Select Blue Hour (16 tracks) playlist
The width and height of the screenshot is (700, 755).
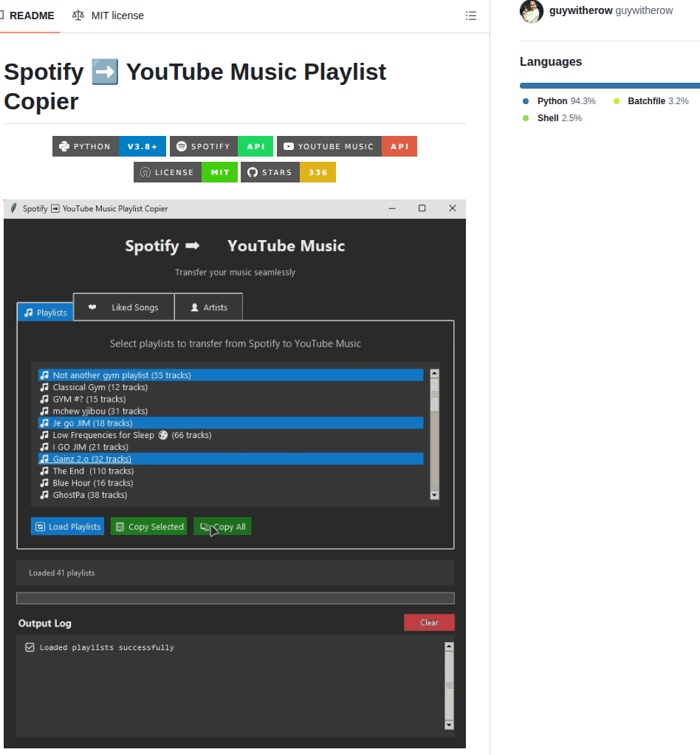pos(230,483)
